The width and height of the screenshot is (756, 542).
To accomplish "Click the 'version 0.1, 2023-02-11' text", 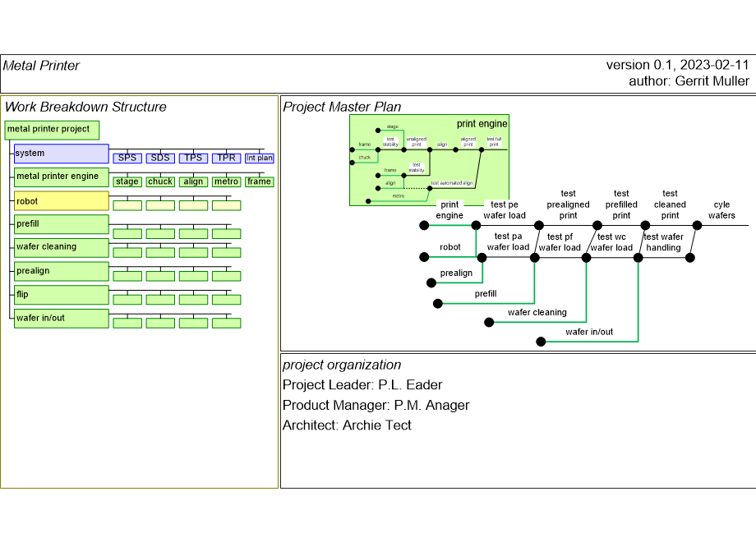I will click(x=677, y=65).
